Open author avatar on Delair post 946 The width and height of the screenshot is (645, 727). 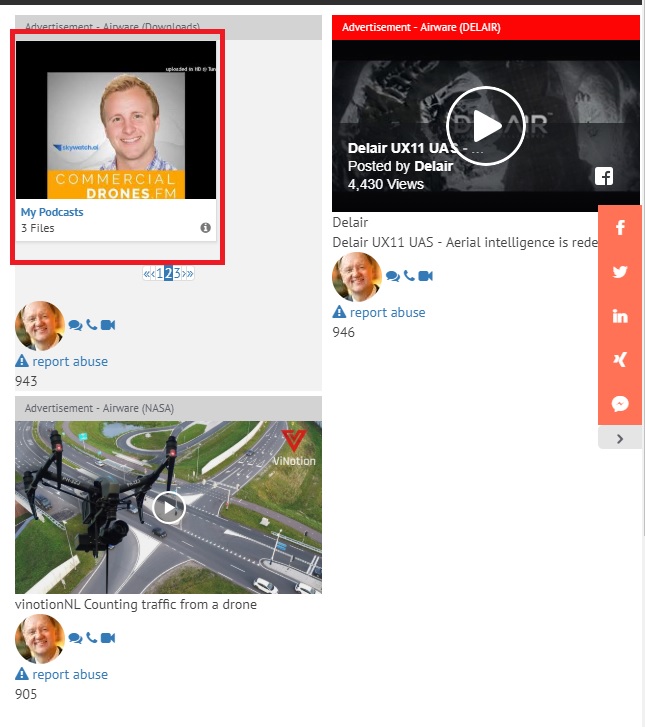[357, 277]
